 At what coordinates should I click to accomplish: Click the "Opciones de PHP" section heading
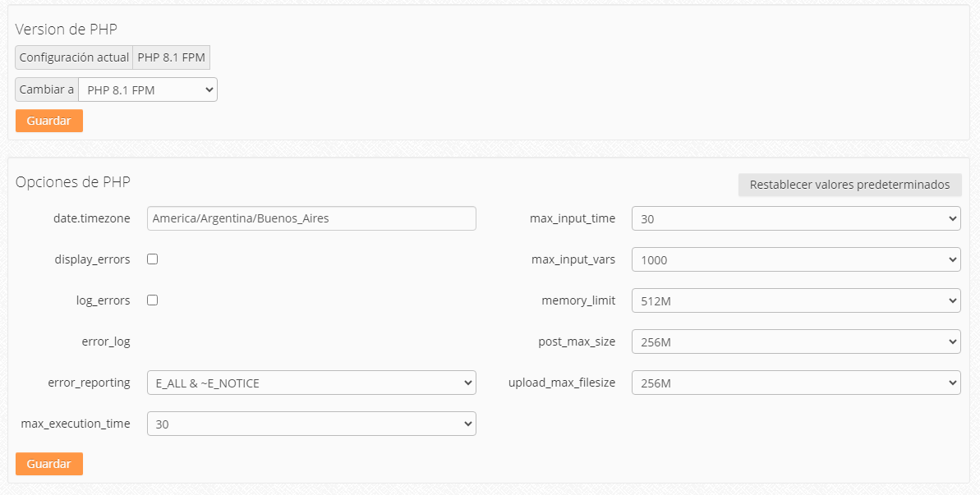73,182
